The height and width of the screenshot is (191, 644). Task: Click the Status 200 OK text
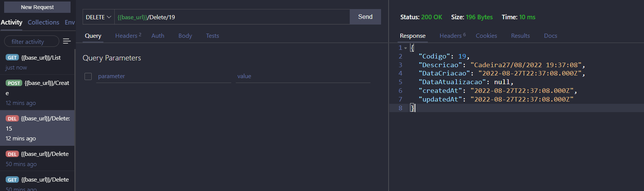[x=421, y=17]
